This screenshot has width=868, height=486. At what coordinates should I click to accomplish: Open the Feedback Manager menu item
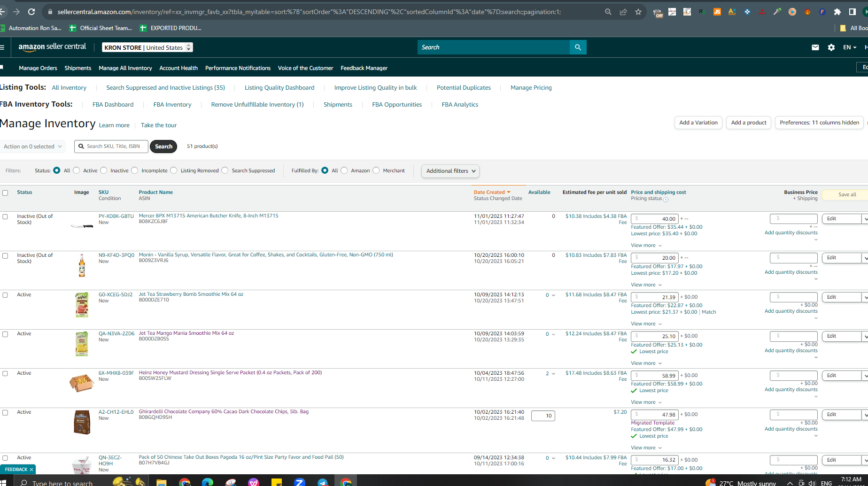point(364,68)
